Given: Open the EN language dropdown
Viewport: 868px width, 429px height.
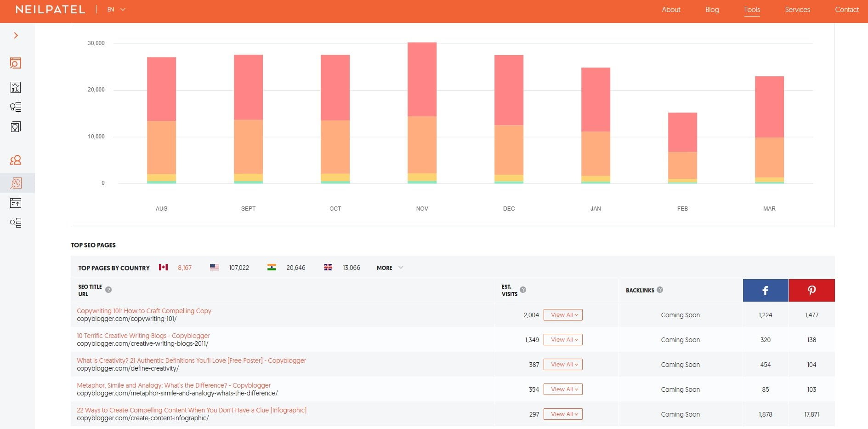Looking at the screenshot, I should click(116, 10).
